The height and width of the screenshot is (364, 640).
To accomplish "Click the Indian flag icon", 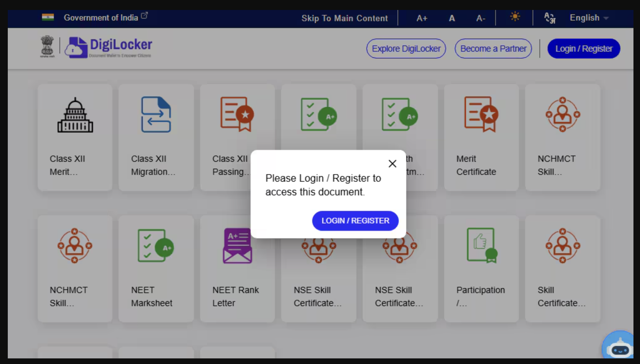I will click(47, 17).
